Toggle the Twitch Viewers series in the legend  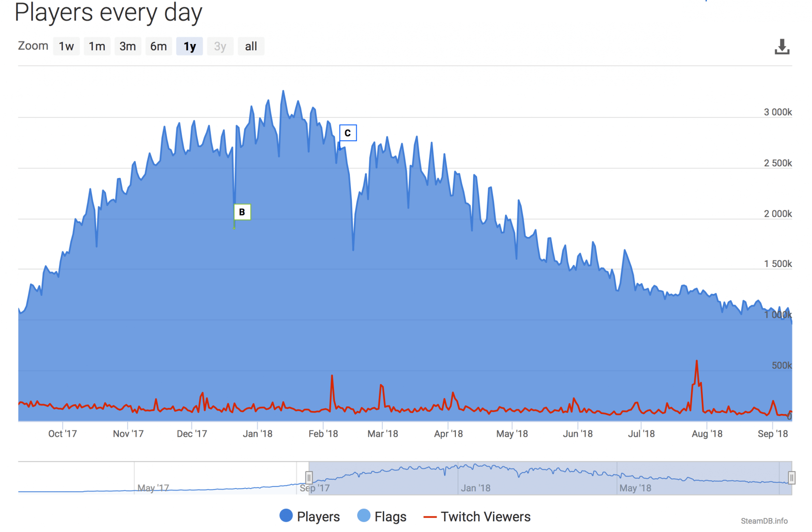tap(477, 517)
